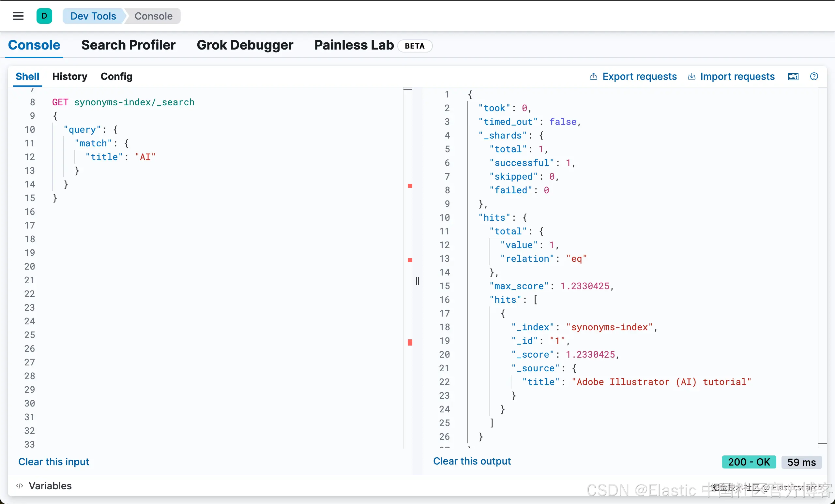Open keyboard shortcuts icon
835x504 pixels.
[793, 77]
